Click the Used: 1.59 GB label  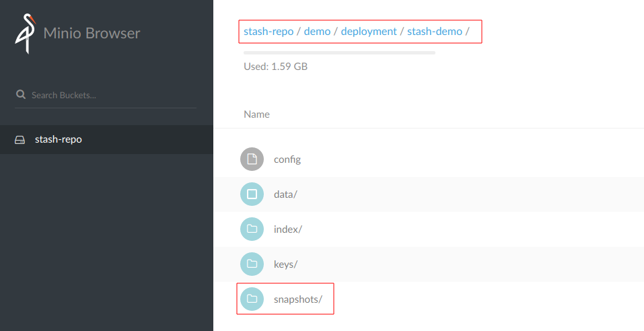coord(276,67)
